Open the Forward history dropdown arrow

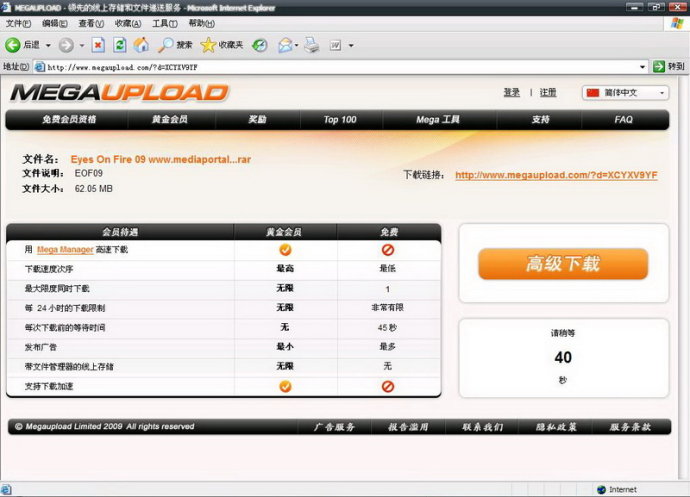[82, 45]
